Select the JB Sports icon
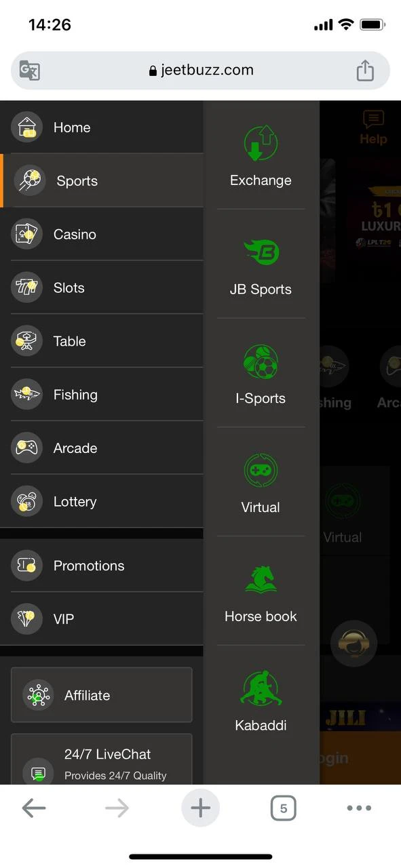401x868 pixels. (261, 252)
